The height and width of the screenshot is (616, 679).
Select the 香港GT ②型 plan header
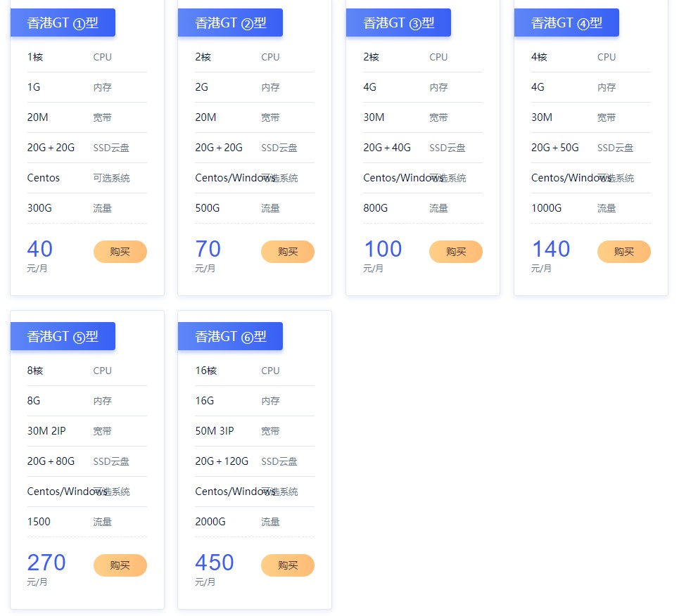coord(230,22)
